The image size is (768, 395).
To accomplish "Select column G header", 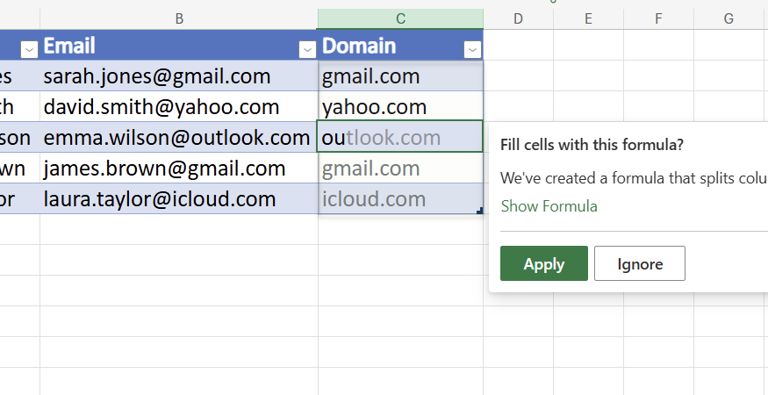I will (x=728, y=19).
